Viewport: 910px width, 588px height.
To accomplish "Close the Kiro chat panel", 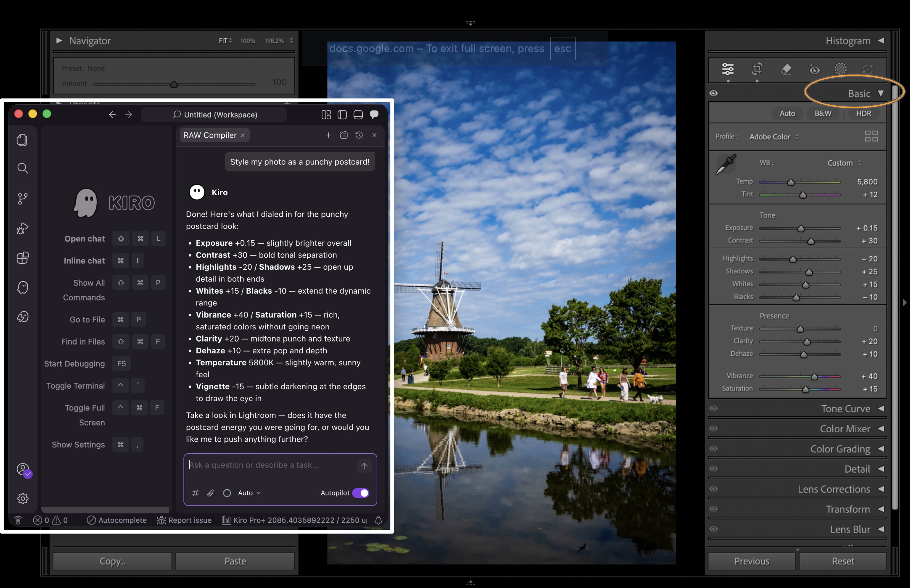I will point(374,135).
